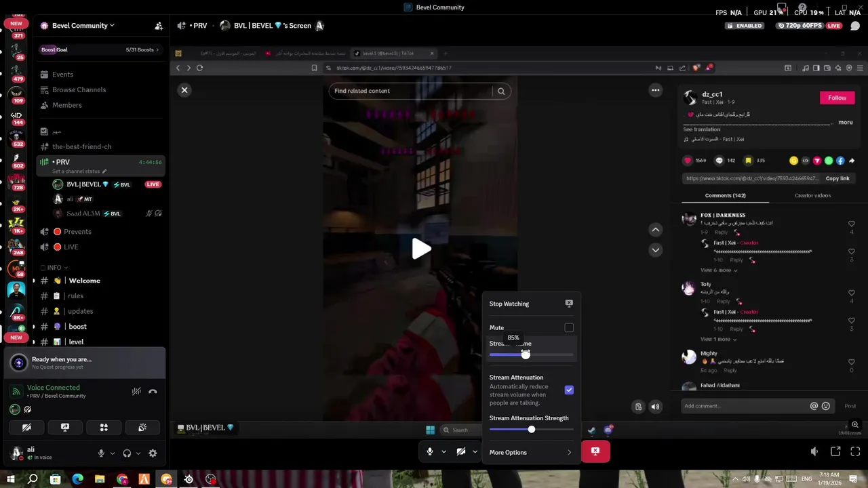Click invite icon next to Bevel Community
868x488 pixels.
click(159, 26)
